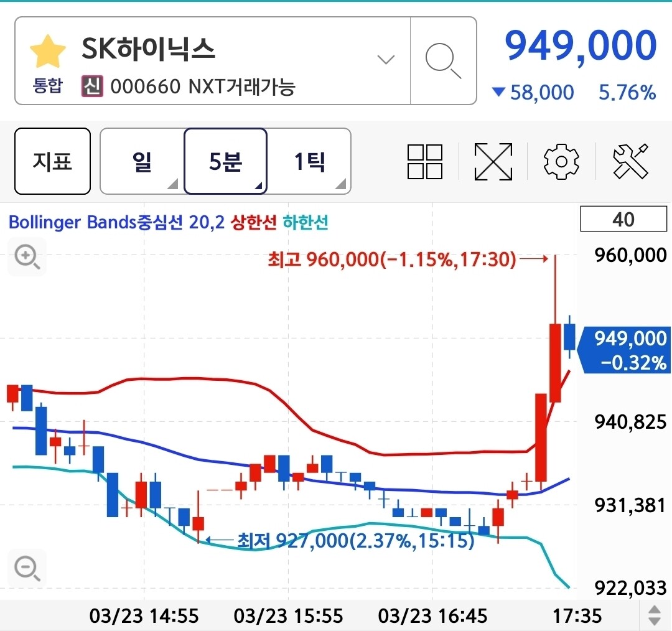Click the 17:35 time axis label

[x=577, y=616]
